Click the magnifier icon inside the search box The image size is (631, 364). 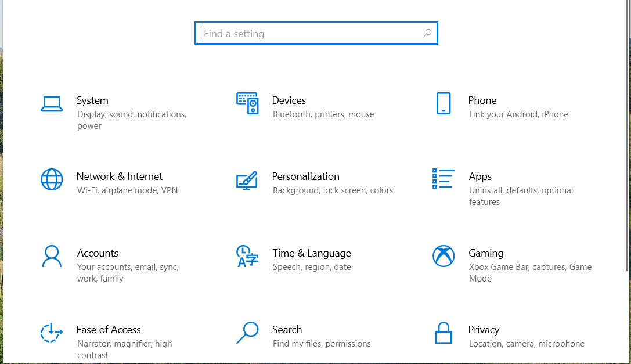click(427, 34)
